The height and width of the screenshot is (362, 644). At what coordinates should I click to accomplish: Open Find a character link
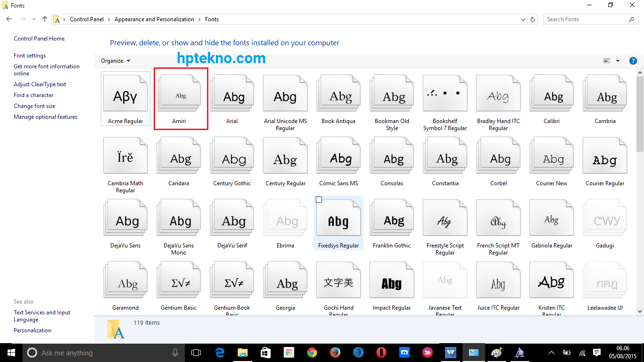tap(33, 95)
